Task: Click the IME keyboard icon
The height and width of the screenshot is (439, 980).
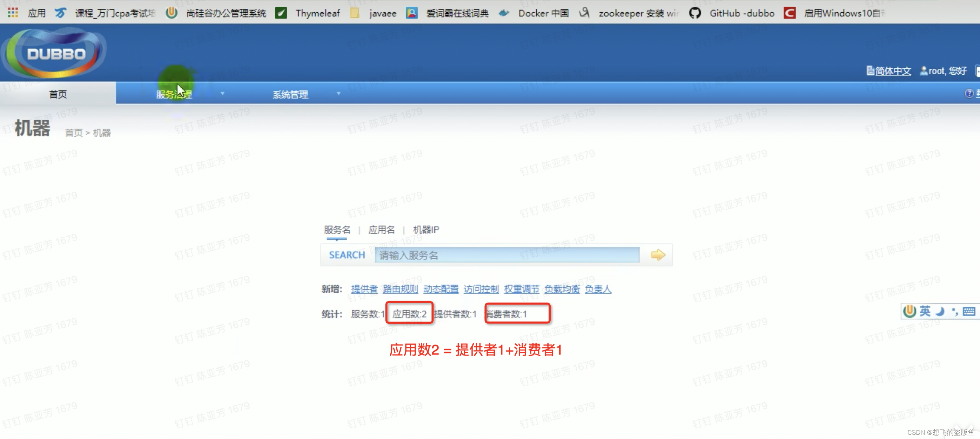Action: coord(968,311)
